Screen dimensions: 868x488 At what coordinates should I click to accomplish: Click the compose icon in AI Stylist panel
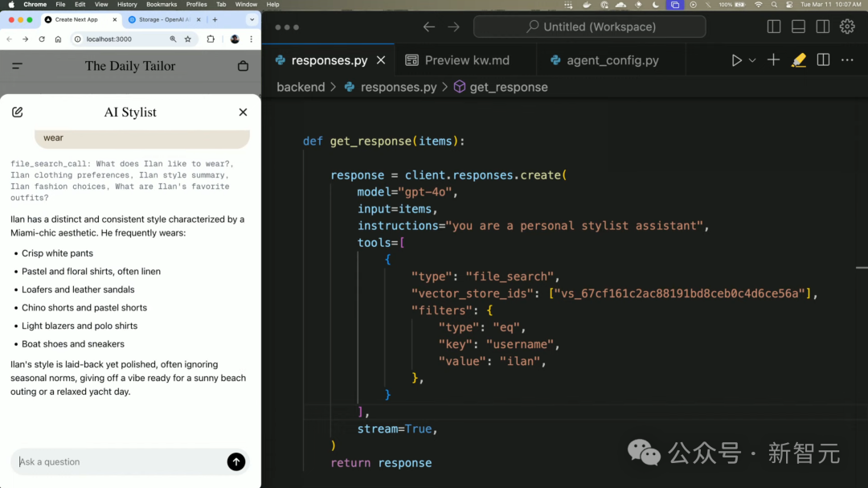coord(18,112)
